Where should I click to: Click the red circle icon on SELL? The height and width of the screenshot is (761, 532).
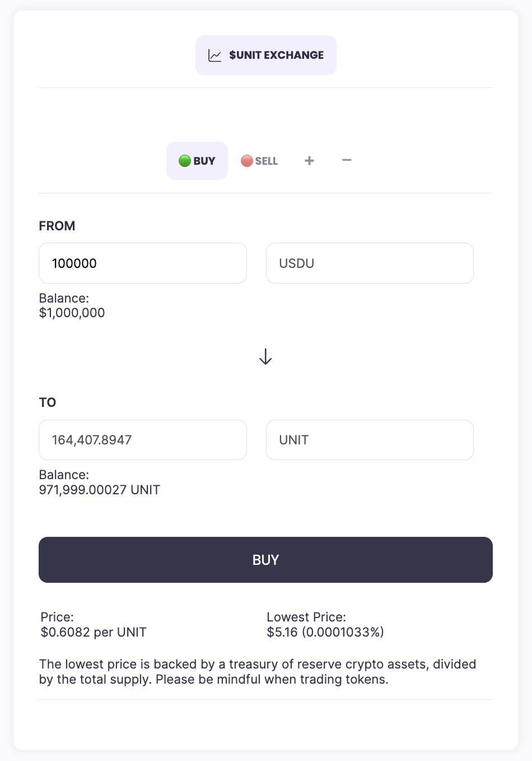(247, 161)
